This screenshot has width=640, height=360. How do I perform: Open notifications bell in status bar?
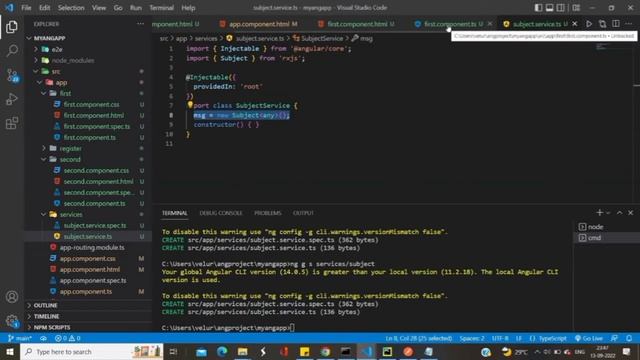629,338
